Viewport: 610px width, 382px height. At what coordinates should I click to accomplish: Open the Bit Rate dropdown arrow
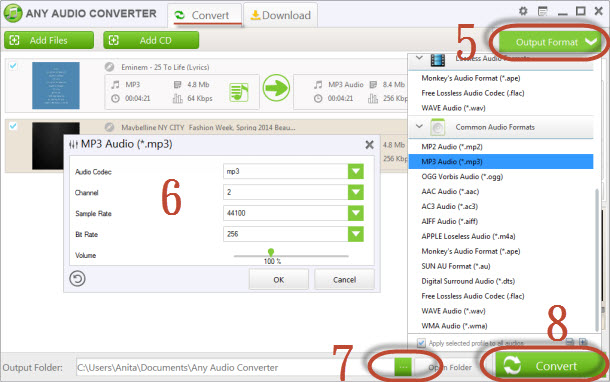(356, 234)
